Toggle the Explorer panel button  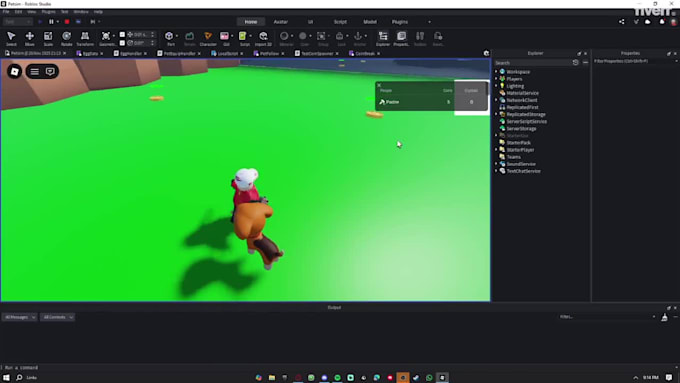[x=383, y=38]
